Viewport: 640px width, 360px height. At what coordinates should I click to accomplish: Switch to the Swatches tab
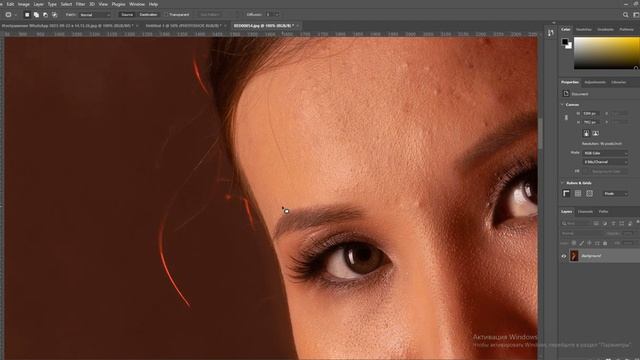tap(584, 30)
